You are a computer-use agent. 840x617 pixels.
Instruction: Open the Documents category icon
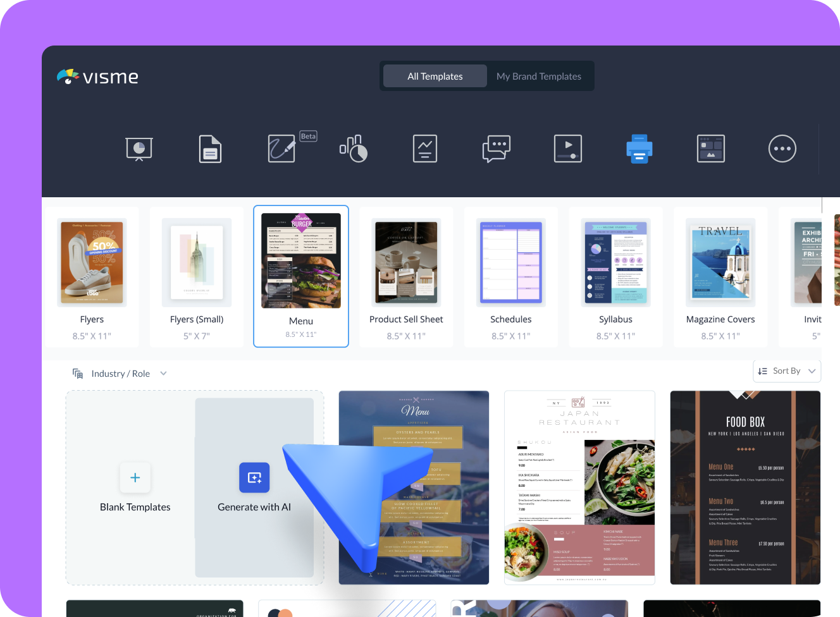210,149
